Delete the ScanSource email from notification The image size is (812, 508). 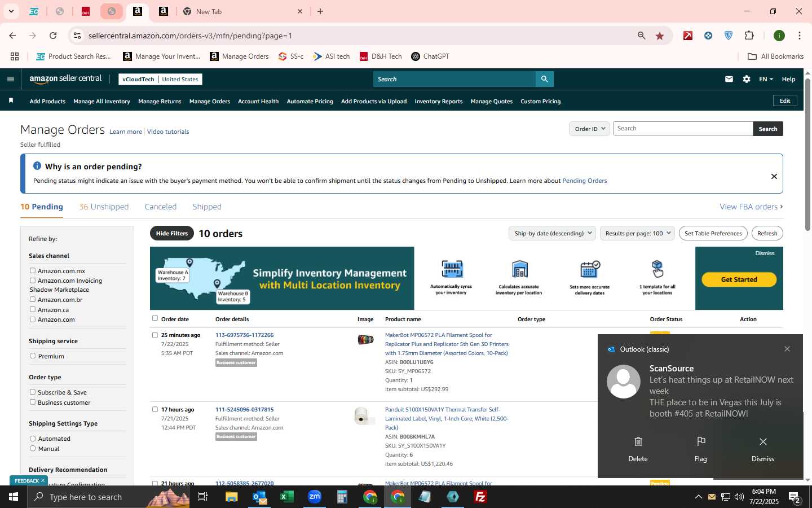638,449
